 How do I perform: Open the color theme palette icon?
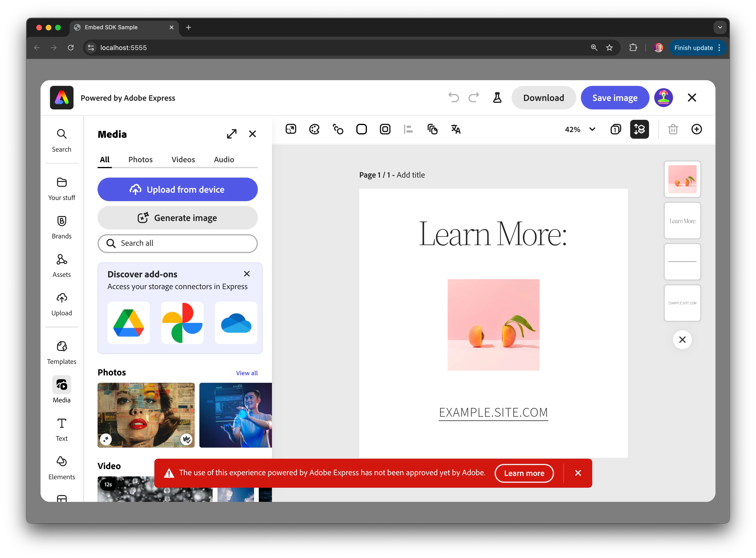[314, 129]
